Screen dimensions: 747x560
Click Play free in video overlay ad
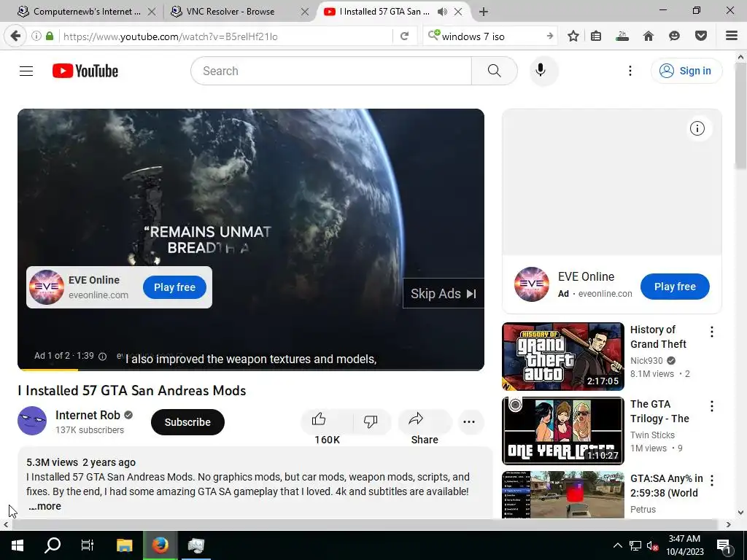click(174, 287)
